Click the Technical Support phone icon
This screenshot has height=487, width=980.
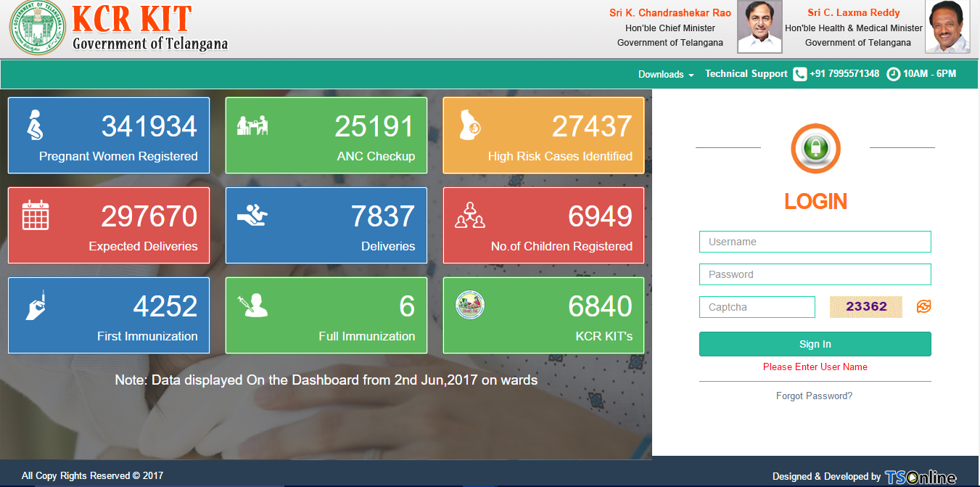pyautogui.click(x=799, y=74)
